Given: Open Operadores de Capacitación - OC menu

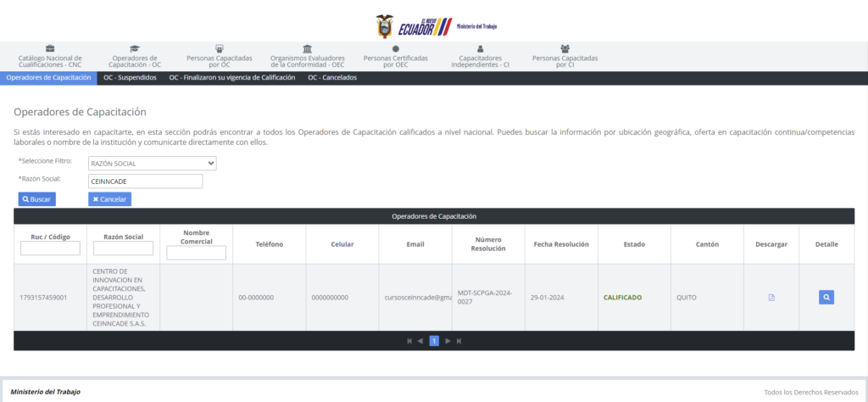Looking at the screenshot, I should [x=135, y=57].
